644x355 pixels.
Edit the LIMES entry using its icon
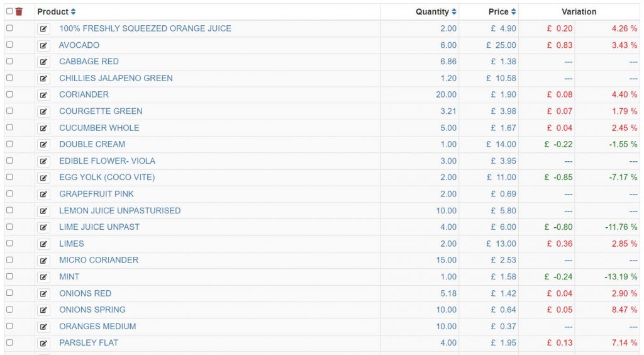pyautogui.click(x=43, y=244)
